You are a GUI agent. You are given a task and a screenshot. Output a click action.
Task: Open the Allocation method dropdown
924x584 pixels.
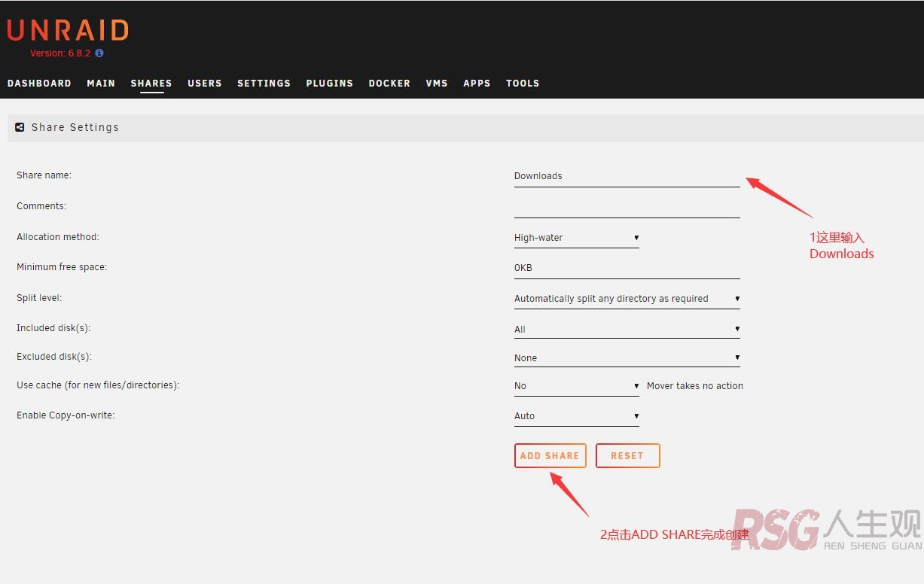(577, 238)
